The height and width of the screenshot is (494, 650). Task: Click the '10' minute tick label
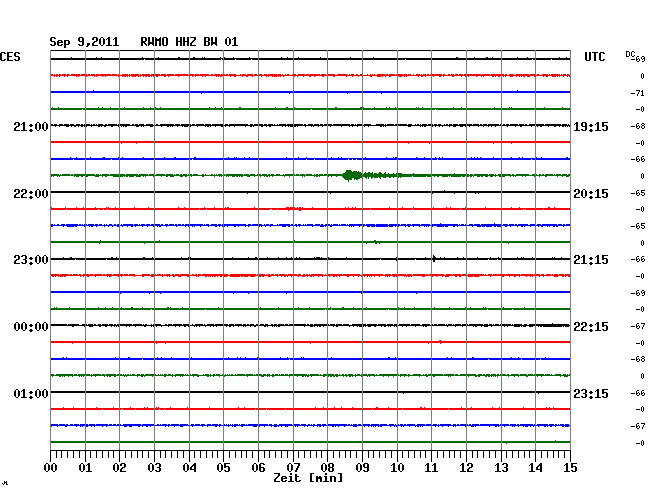[x=397, y=467]
